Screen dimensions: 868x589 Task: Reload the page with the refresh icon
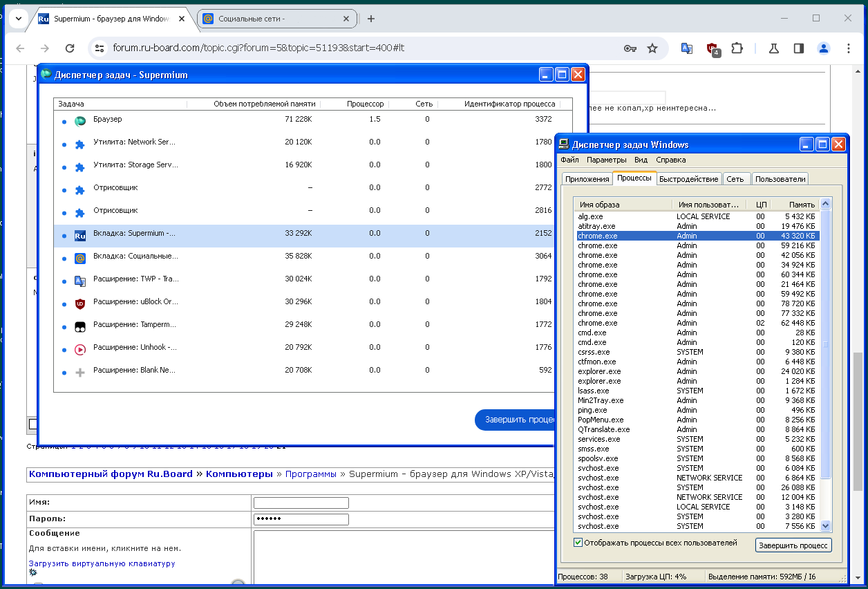pyautogui.click(x=70, y=48)
